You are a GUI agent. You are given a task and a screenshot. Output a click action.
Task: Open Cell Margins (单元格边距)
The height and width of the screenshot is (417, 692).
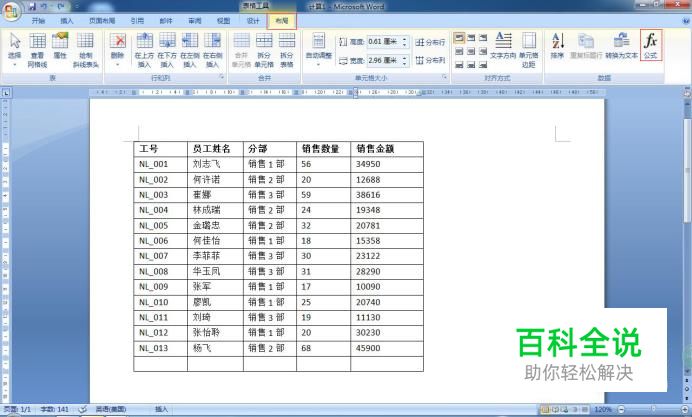click(x=528, y=50)
